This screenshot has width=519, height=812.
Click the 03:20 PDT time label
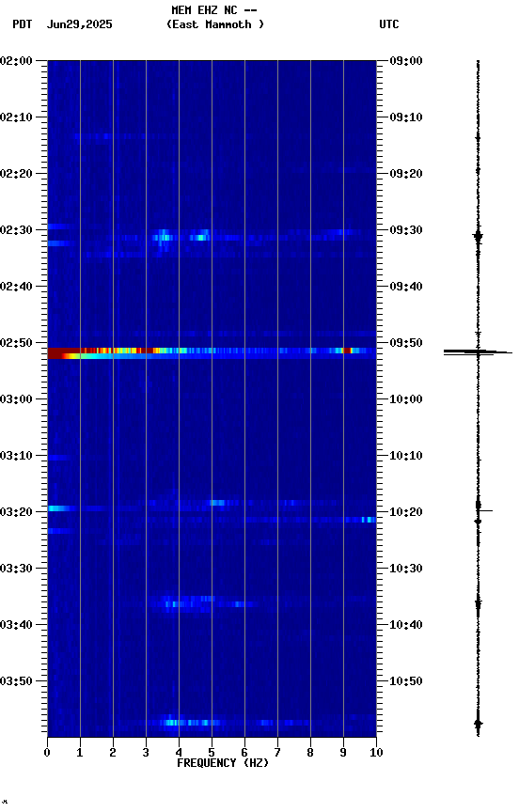point(16,512)
